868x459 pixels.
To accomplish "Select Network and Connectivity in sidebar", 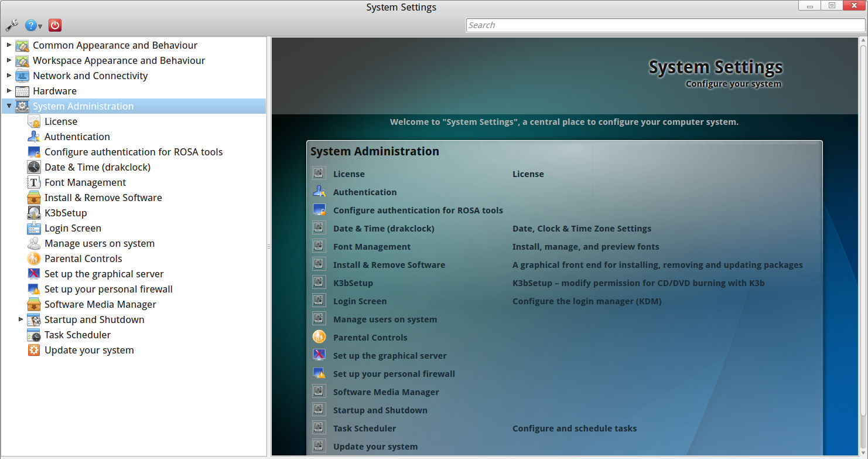I will point(90,76).
